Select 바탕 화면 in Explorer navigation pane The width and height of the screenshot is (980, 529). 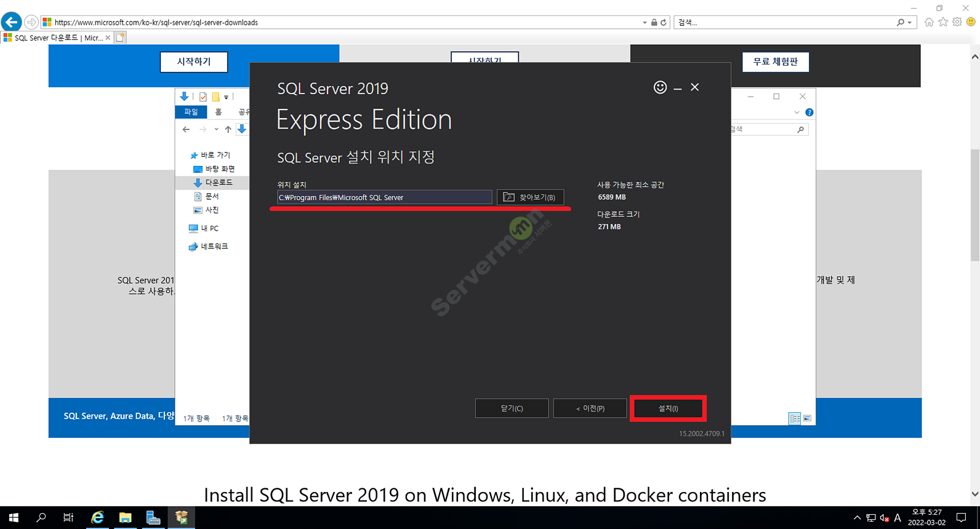[x=214, y=169]
